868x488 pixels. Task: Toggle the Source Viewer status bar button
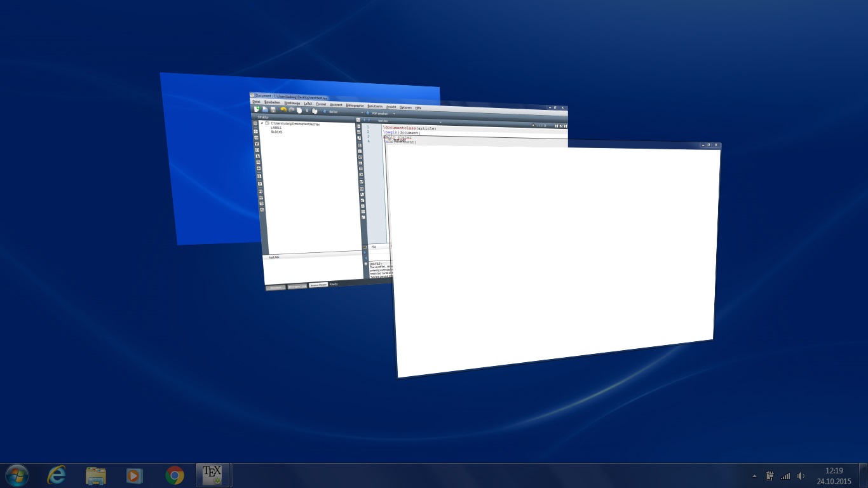coord(318,285)
